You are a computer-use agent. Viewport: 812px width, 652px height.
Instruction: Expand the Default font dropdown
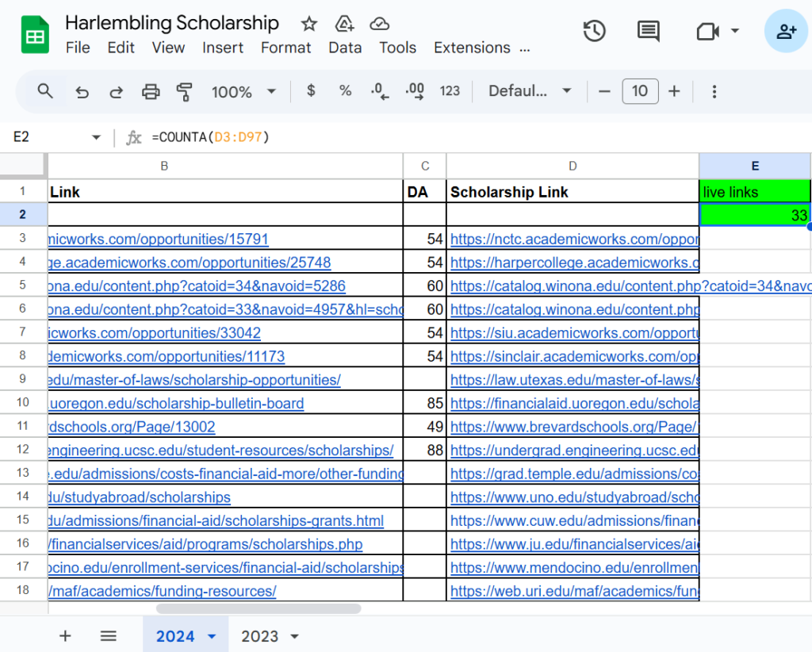click(530, 91)
